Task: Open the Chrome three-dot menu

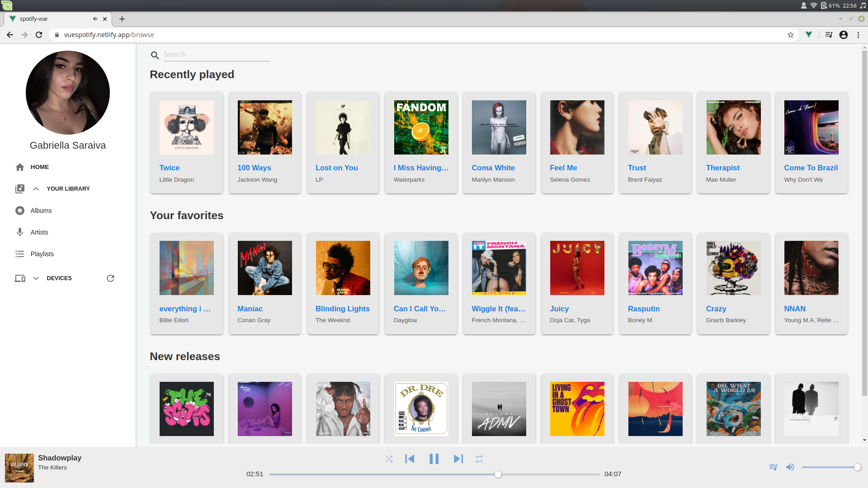Action: point(859,35)
